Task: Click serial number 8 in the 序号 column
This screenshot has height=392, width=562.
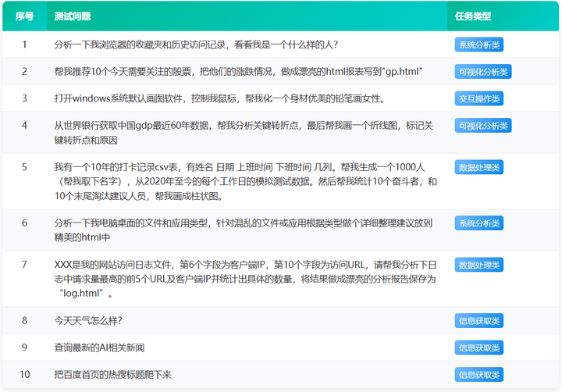Action: click(x=24, y=320)
